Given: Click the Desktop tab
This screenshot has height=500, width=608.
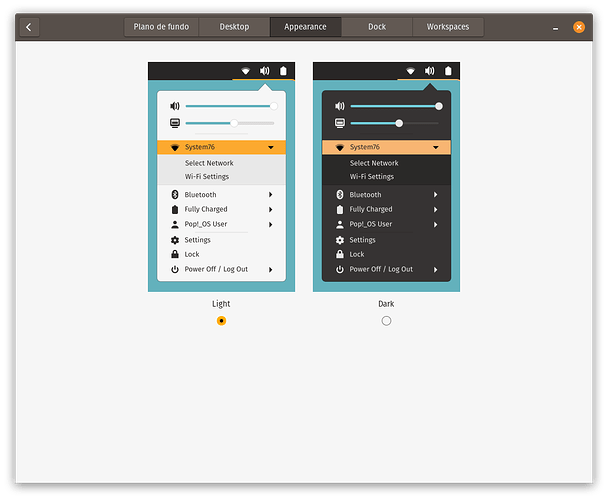Looking at the screenshot, I should click(234, 27).
